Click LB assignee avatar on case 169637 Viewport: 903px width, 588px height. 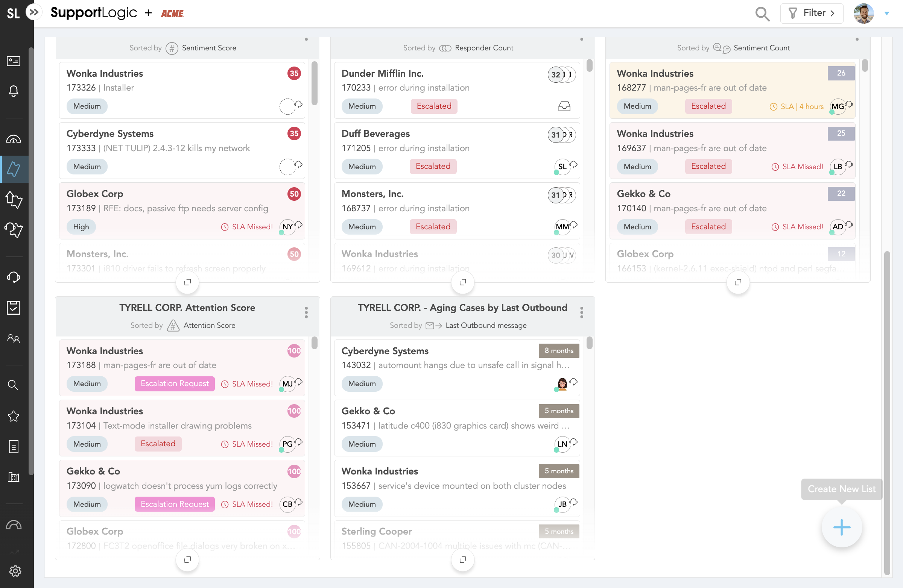[x=838, y=167]
